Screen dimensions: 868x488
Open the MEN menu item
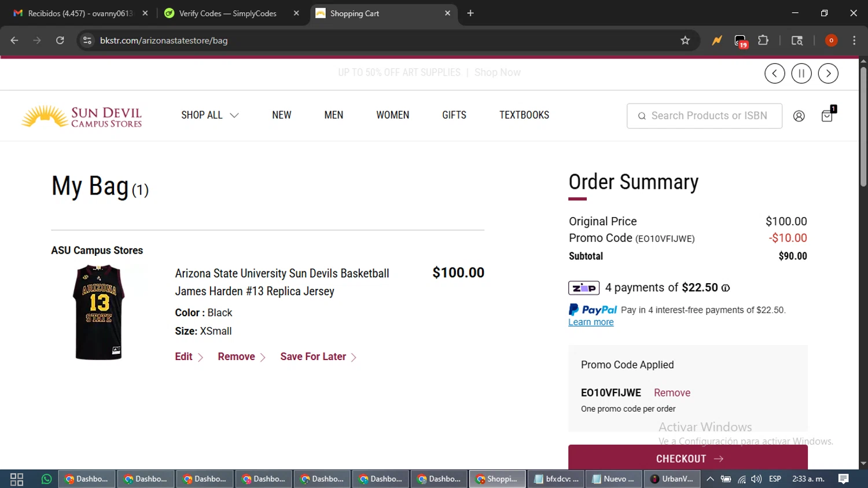click(334, 115)
